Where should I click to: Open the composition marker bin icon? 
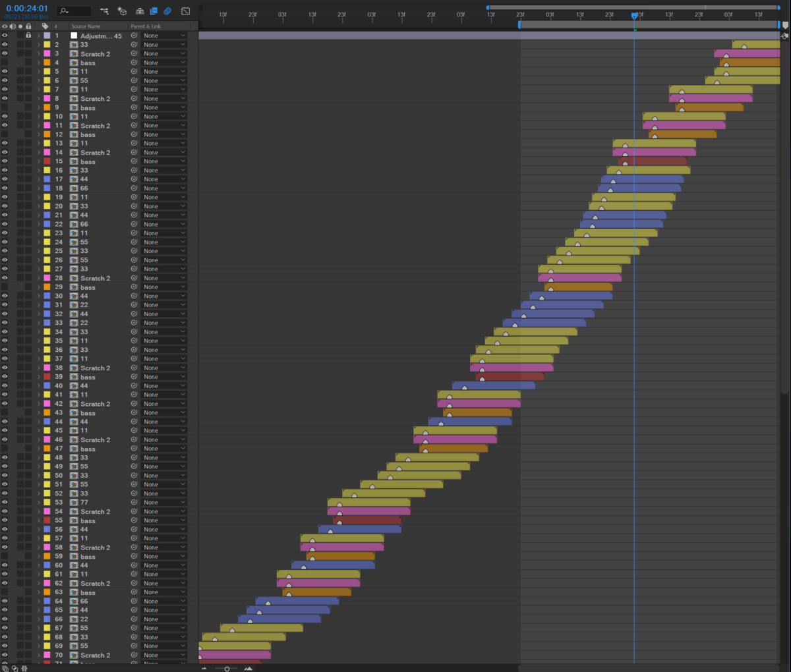784,26
